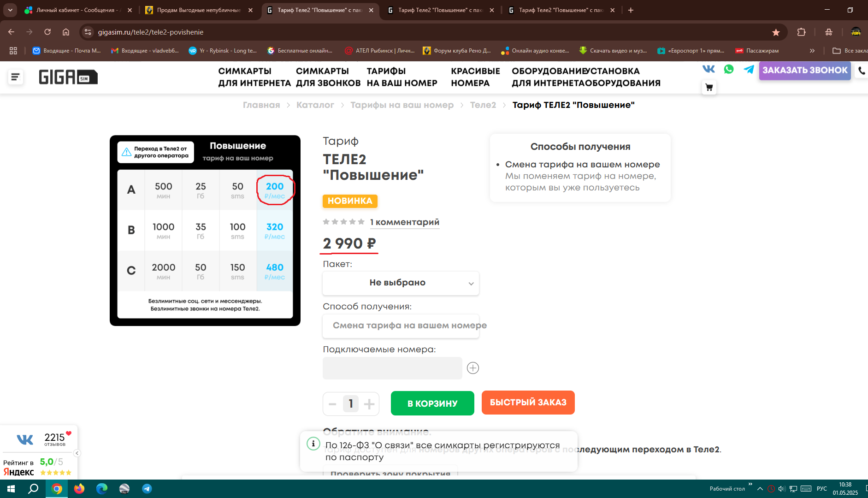
Task: Open the 1 комментарий link
Action: pyautogui.click(x=404, y=222)
